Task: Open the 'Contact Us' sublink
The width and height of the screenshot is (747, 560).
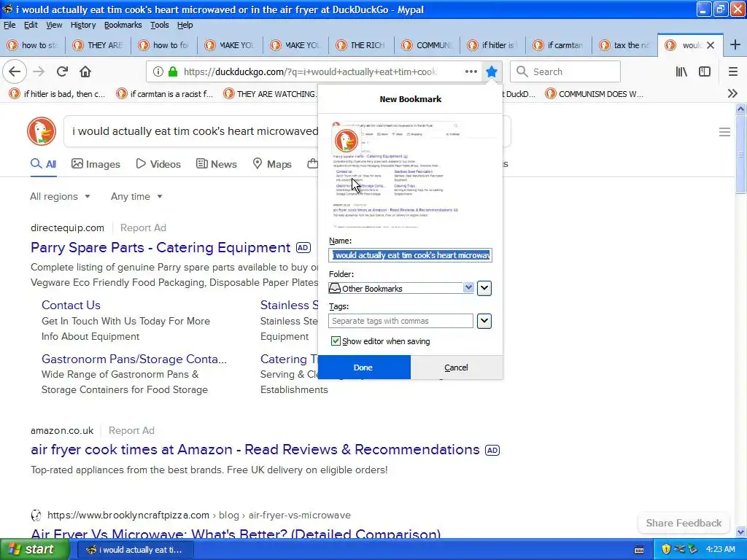Action: pyautogui.click(x=71, y=306)
